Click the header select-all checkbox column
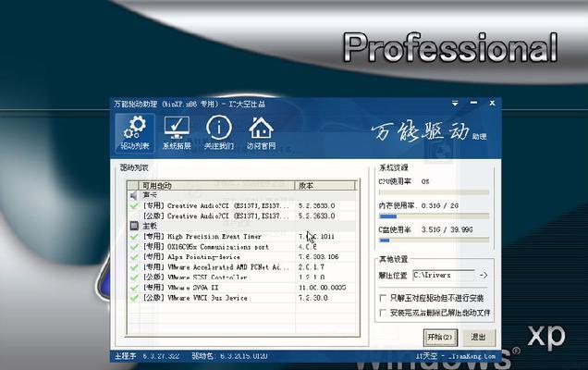 [133, 185]
